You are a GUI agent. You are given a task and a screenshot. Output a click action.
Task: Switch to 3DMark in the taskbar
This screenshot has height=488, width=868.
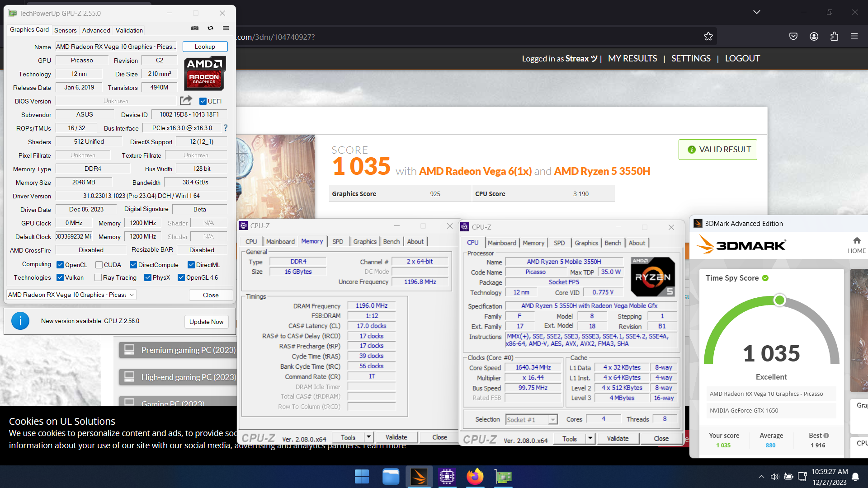tap(419, 477)
